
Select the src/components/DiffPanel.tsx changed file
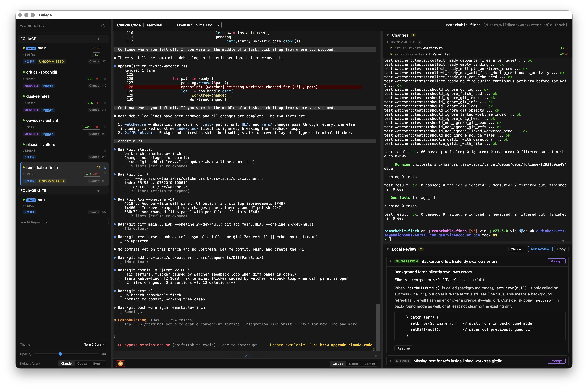click(x=422, y=54)
